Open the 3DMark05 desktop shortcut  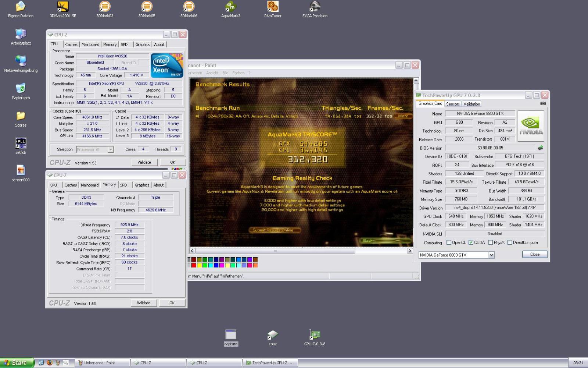147,9
